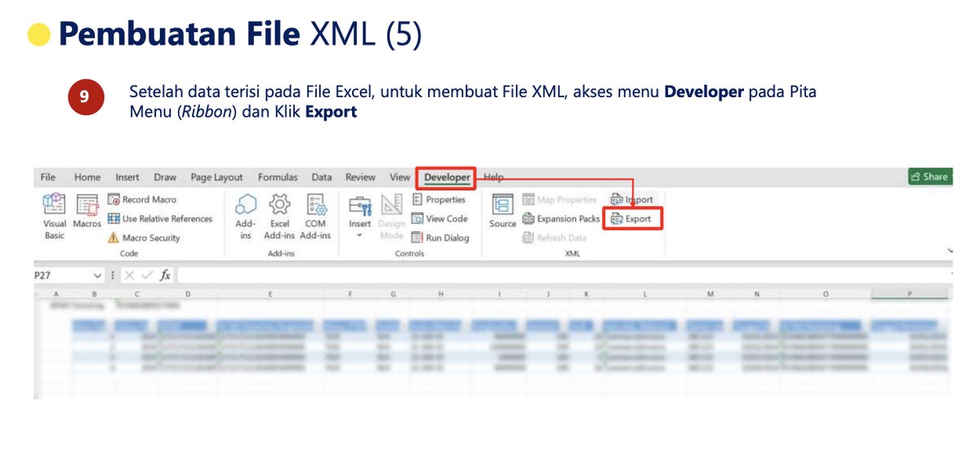Select column H header
The width and height of the screenshot is (980, 464).
pos(440,293)
